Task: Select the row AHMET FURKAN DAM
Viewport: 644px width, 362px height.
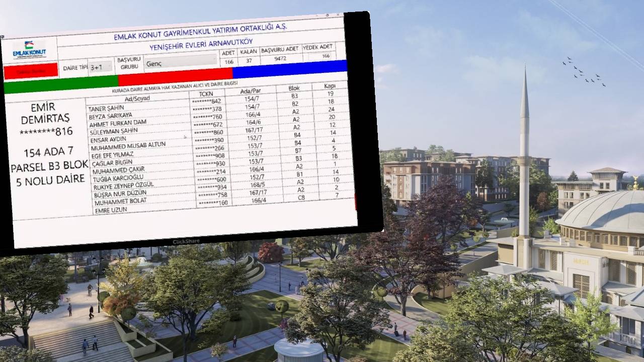Action: click(218, 116)
